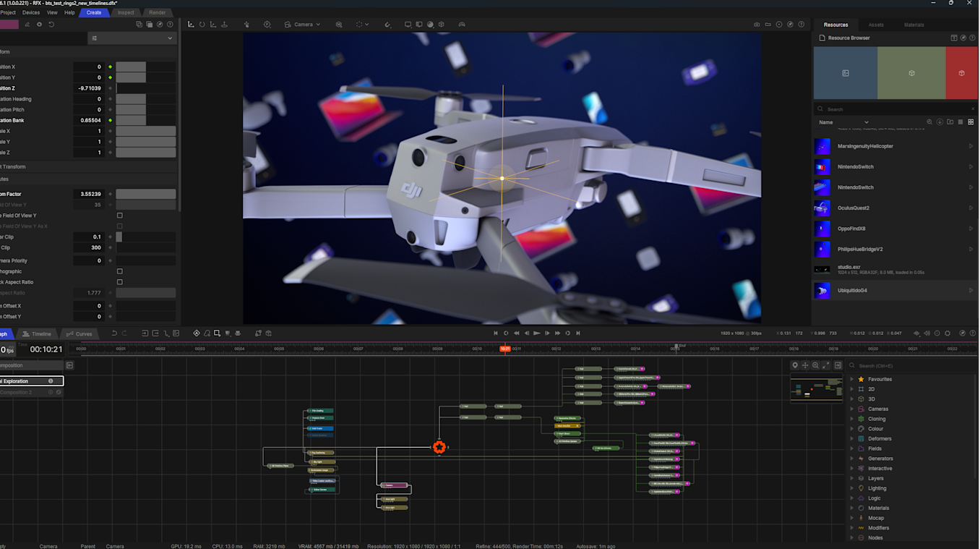Viewport: 980px width, 549px height.
Task: Enable the Lock Aspect Ratio checkbox
Action: [120, 282]
